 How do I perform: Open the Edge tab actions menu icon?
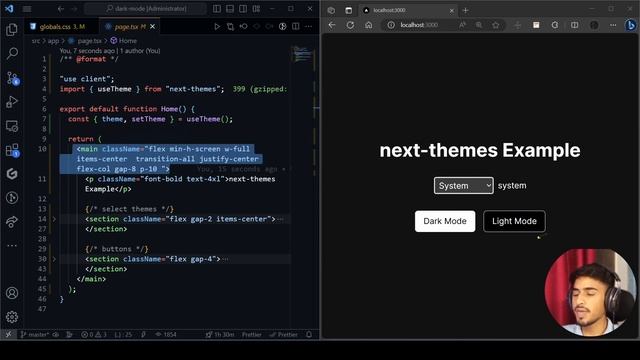click(349, 11)
